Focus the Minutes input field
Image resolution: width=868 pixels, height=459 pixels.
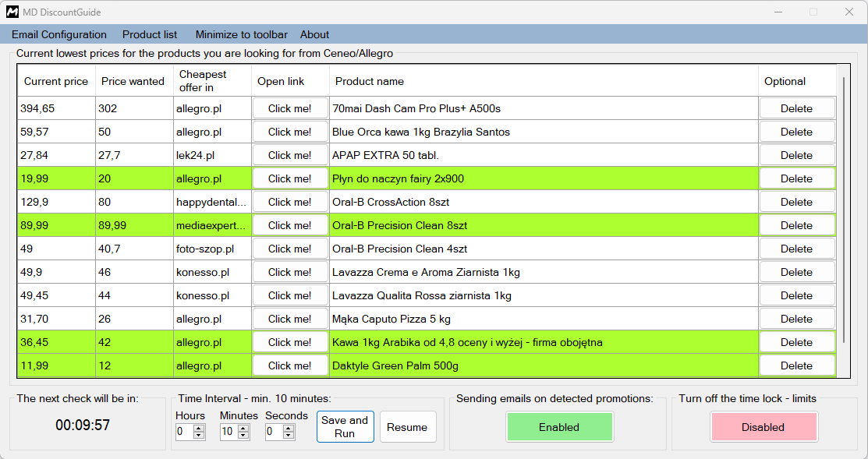[229, 432]
